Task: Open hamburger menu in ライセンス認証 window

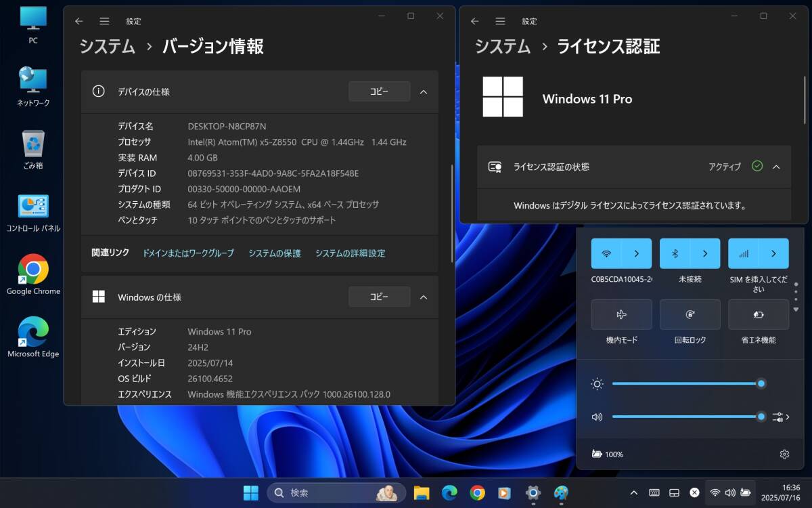Action: [x=500, y=21]
